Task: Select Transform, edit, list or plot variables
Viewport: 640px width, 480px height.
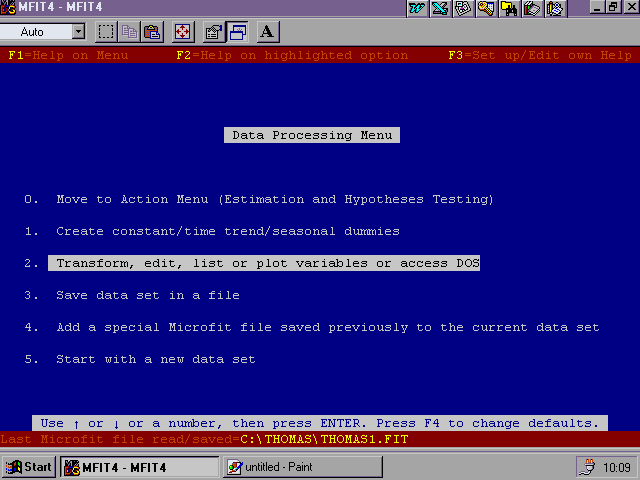Action: point(264,263)
